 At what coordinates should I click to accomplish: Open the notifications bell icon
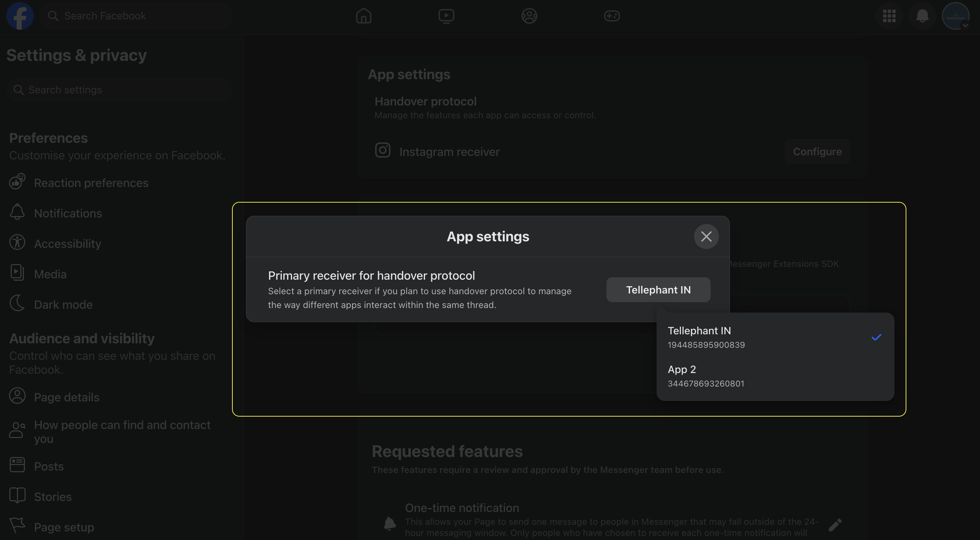[922, 16]
